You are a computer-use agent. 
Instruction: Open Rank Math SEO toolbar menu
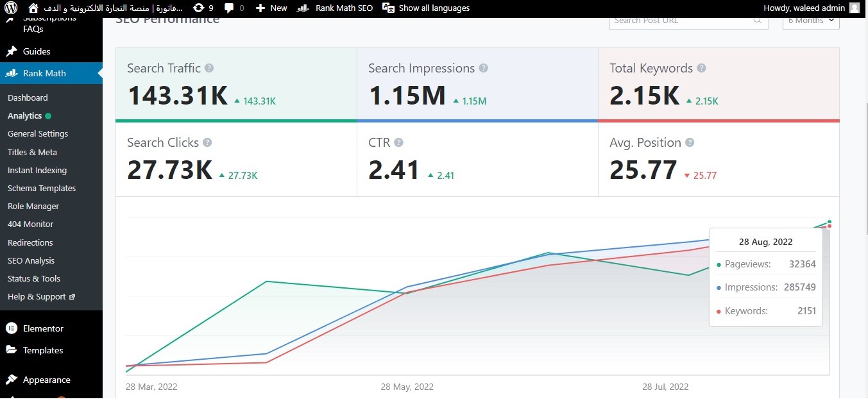(335, 8)
